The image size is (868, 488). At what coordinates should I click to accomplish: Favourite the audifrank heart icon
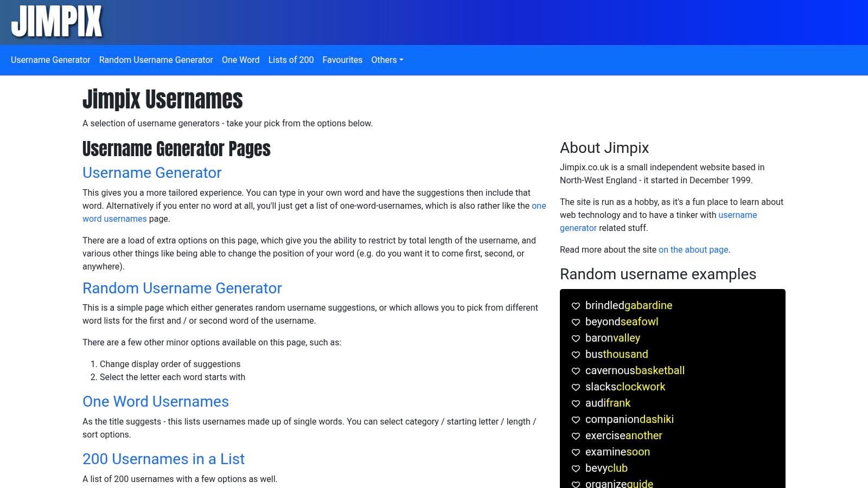pyautogui.click(x=576, y=403)
